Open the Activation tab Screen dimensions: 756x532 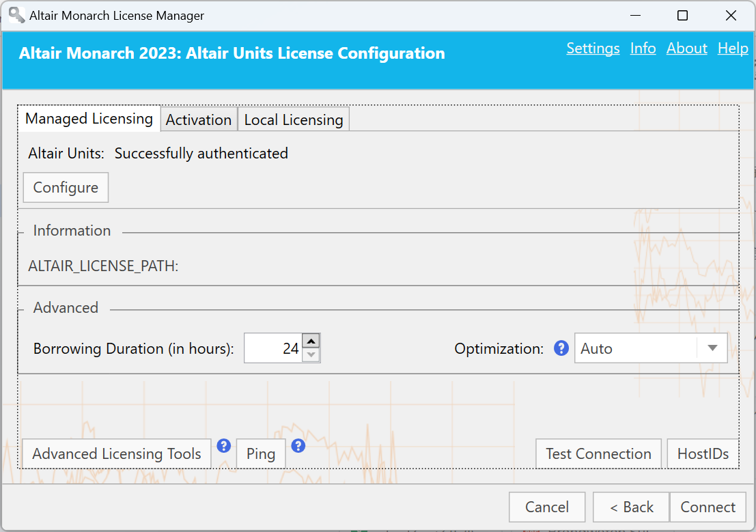pos(199,120)
